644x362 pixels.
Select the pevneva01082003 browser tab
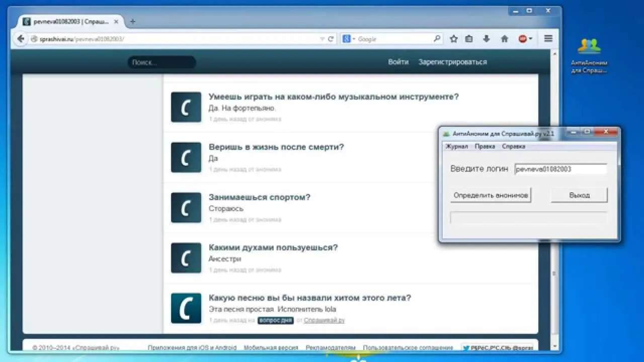pos(71,22)
